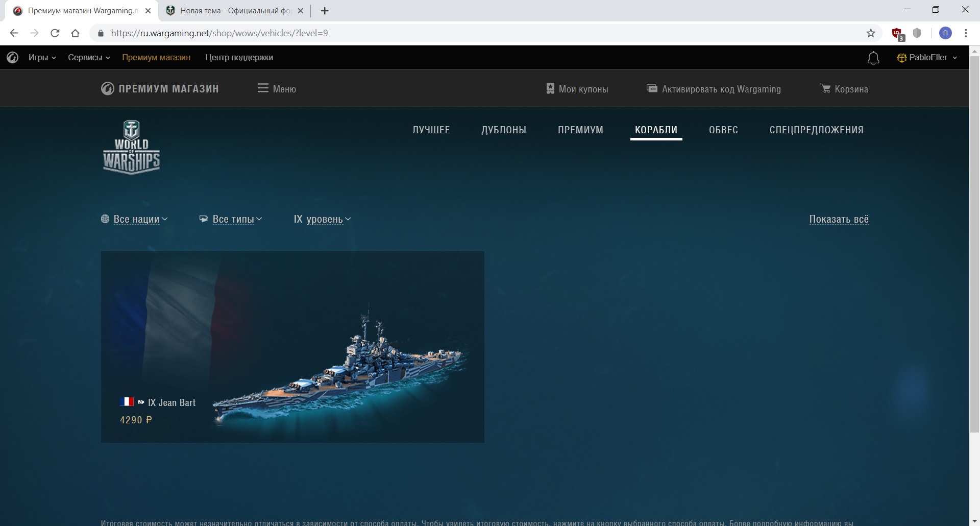Image resolution: width=980 pixels, height=526 pixels.
Task: View site security lock info
Action: tap(101, 33)
